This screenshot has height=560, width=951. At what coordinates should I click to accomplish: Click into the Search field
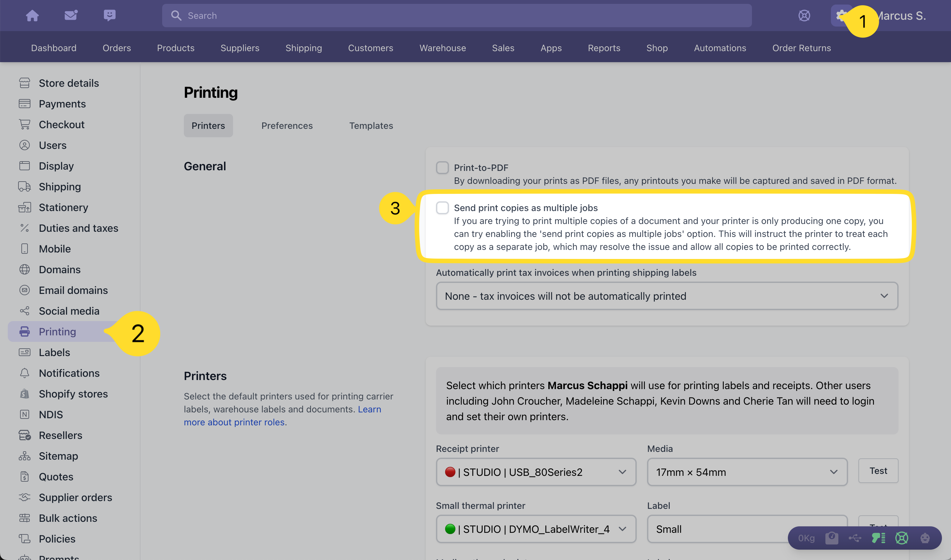457,16
